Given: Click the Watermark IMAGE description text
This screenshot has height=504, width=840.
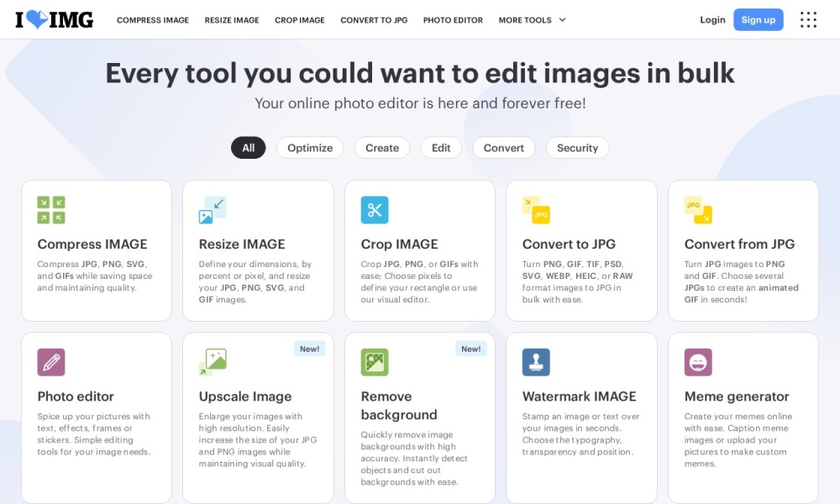Looking at the screenshot, I should click(x=580, y=433).
